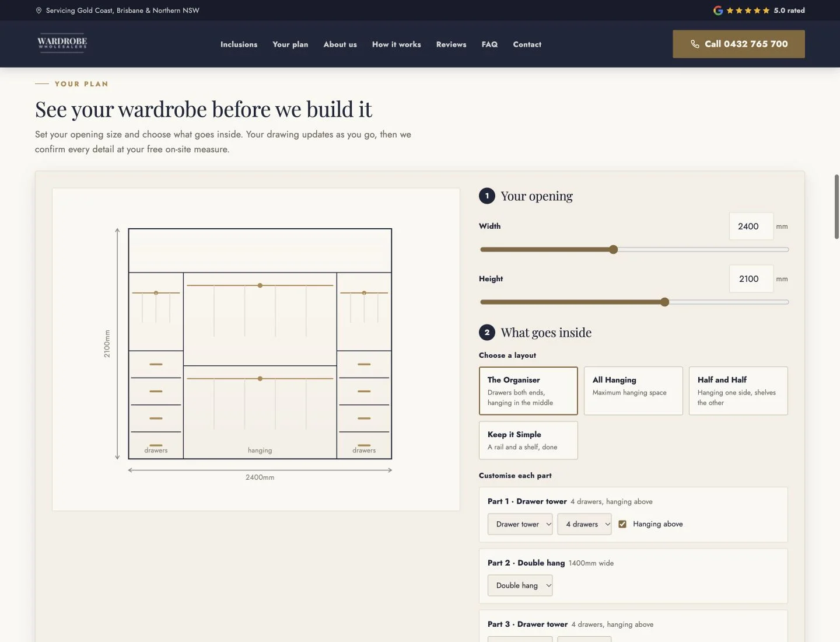Go to Your plan in navigation
This screenshot has width=840, height=642.
(290, 44)
